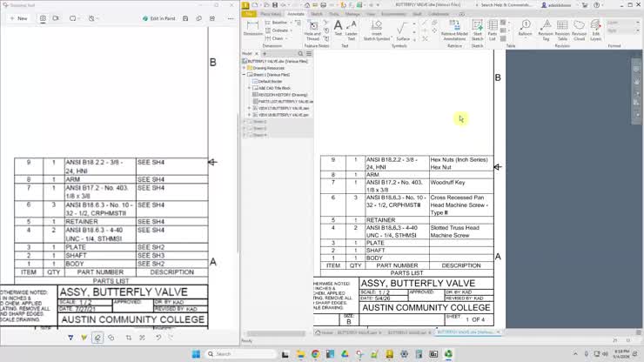644x362 pixels.
Task: Click the Home icon in quick access toolbar
Action: pyautogui.click(x=307, y=5)
